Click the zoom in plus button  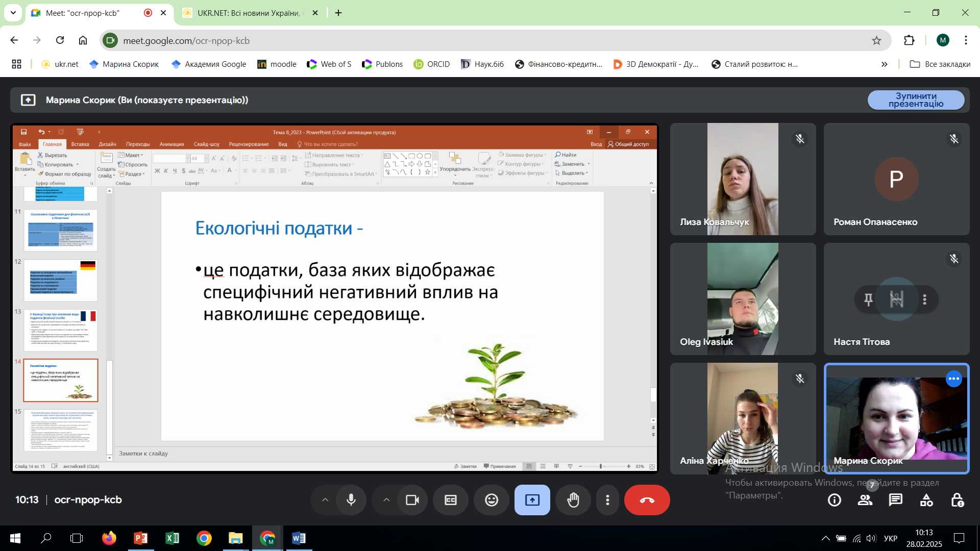628,466
